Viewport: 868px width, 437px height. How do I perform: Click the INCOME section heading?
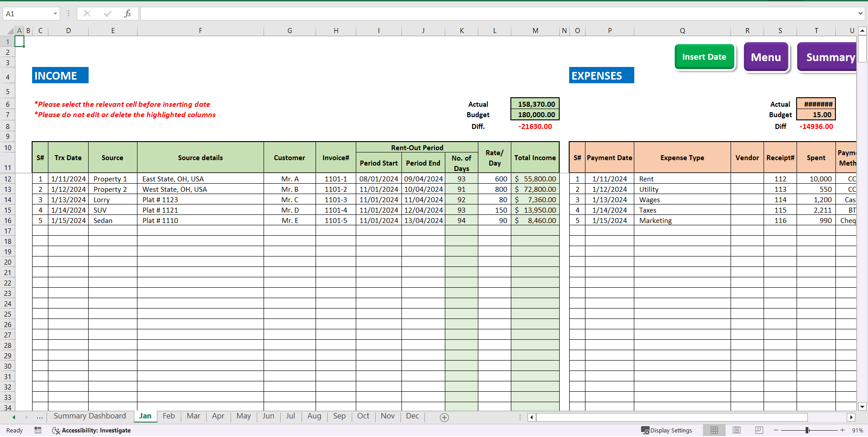pyautogui.click(x=60, y=76)
